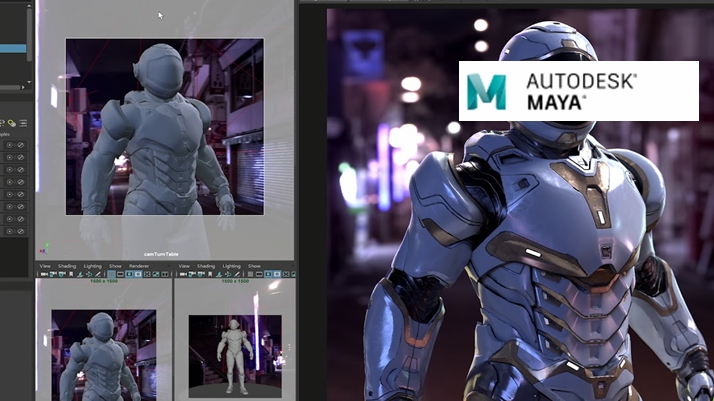This screenshot has height=401, width=714.
Task: Select Grease Pencil icon in bottom-left viewport toolbar
Action: tap(98, 274)
